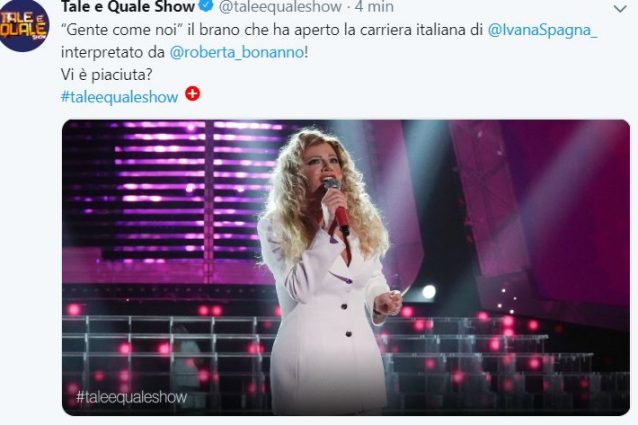
Task: Open the Tale e Quale Show profile avatar
Action: (24, 25)
